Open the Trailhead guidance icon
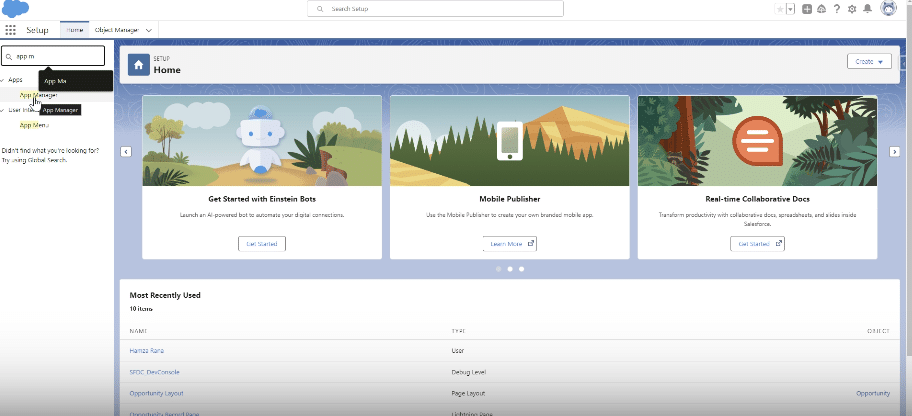This screenshot has width=912, height=416. point(822,9)
